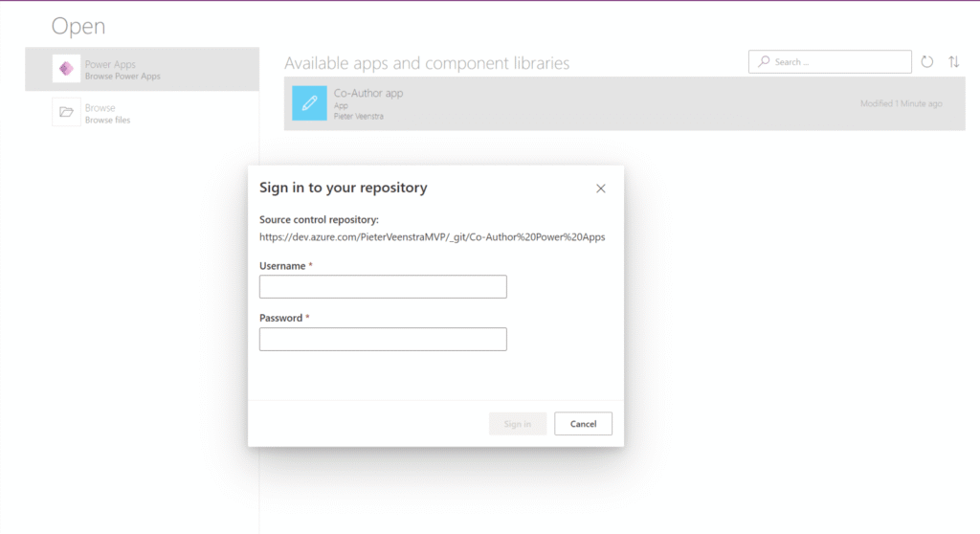
Task: Click the Source control repository label
Action: click(319, 219)
